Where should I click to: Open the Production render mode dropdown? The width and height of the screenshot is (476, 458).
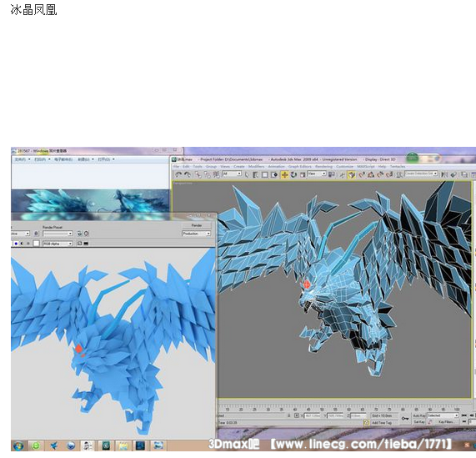(197, 234)
